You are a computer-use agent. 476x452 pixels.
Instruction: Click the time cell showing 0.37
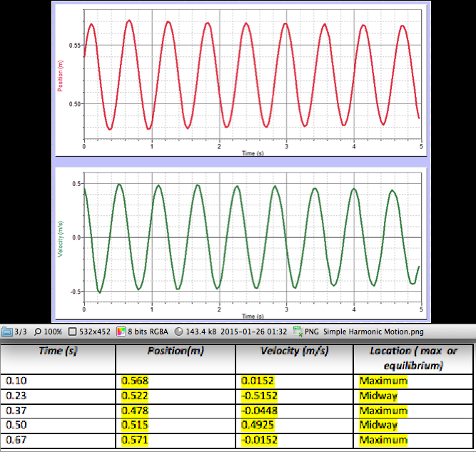pyautogui.click(x=14, y=411)
